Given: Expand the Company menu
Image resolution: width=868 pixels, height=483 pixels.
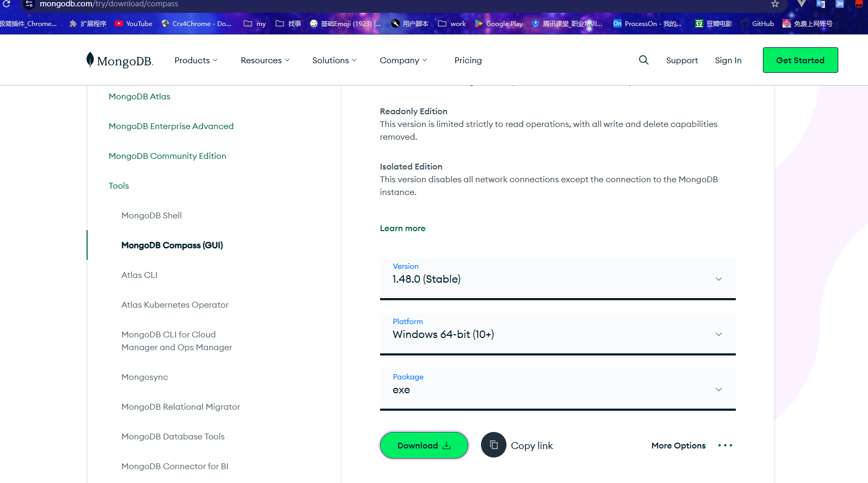Looking at the screenshot, I should [x=403, y=60].
